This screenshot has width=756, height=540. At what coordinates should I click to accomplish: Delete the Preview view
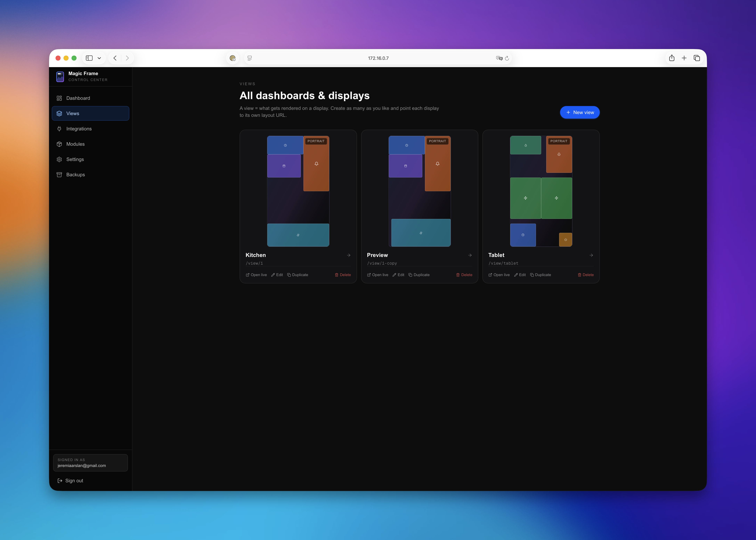[x=464, y=275]
